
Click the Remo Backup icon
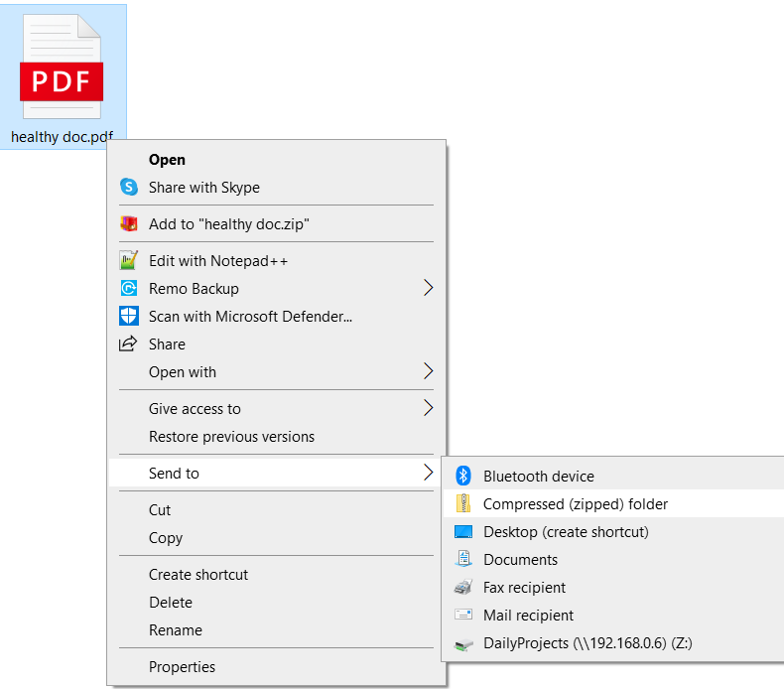point(129,289)
